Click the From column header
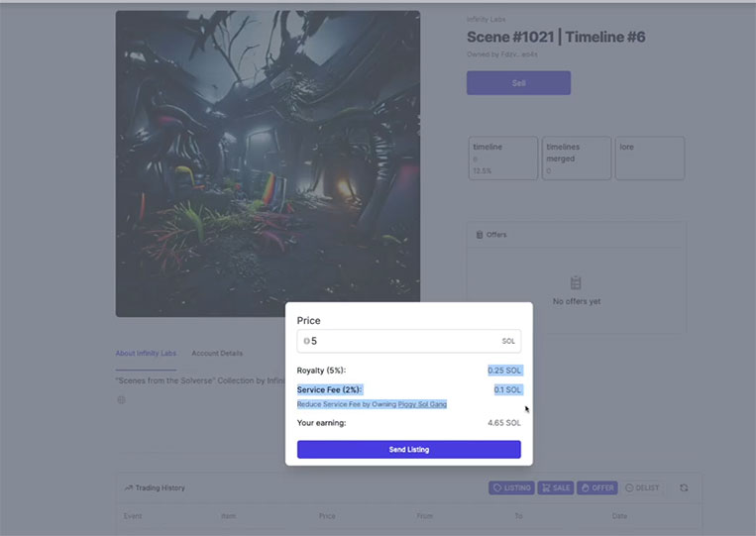756x536 pixels. (x=425, y=516)
